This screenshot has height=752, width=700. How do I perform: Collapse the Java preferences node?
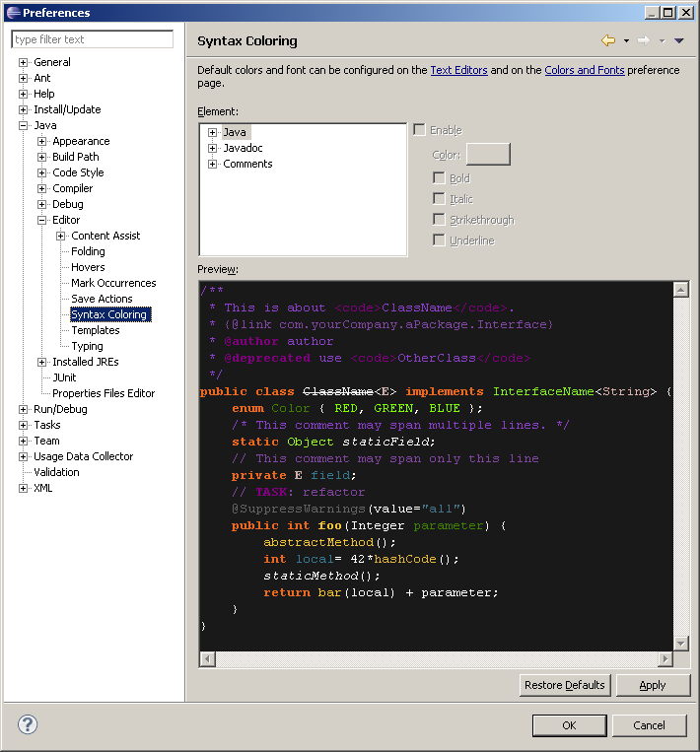pyautogui.click(x=23, y=125)
